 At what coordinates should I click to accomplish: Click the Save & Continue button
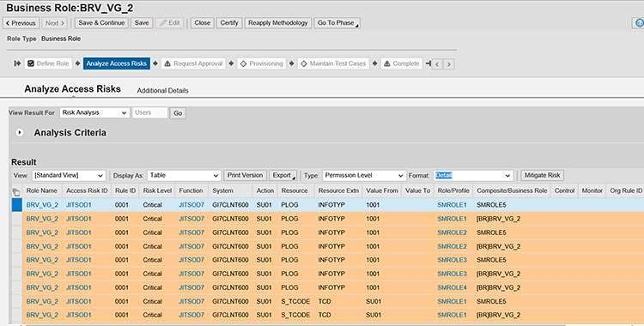click(101, 23)
